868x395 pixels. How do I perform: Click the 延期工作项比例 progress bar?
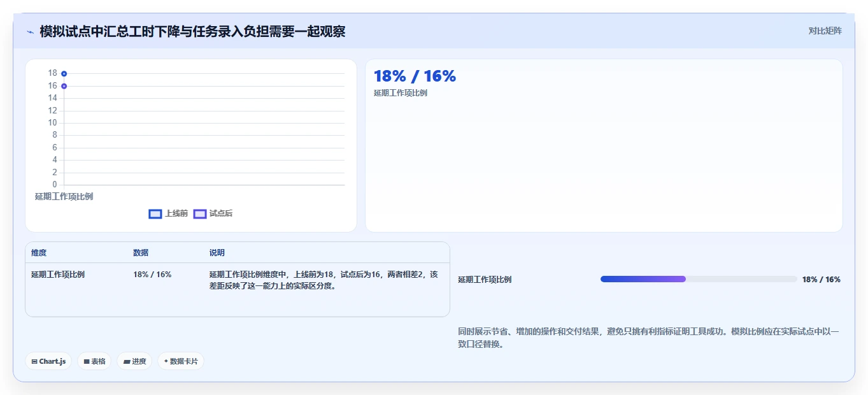tap(699, 279)
